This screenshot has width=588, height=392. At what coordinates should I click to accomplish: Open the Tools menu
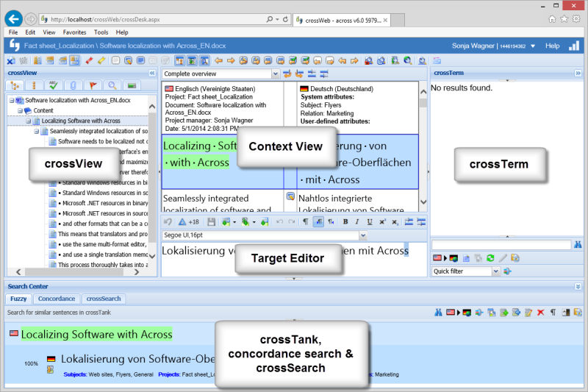point(101,32)
